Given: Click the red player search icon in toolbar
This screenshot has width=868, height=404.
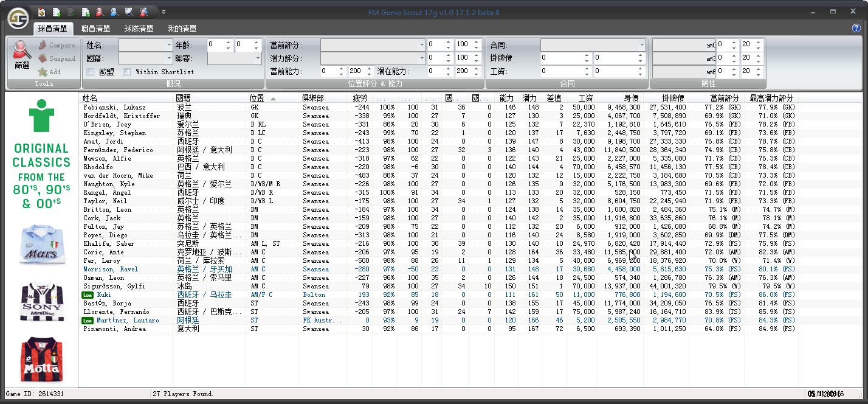Looking at the screenshot, I should [x=100, y=12].
